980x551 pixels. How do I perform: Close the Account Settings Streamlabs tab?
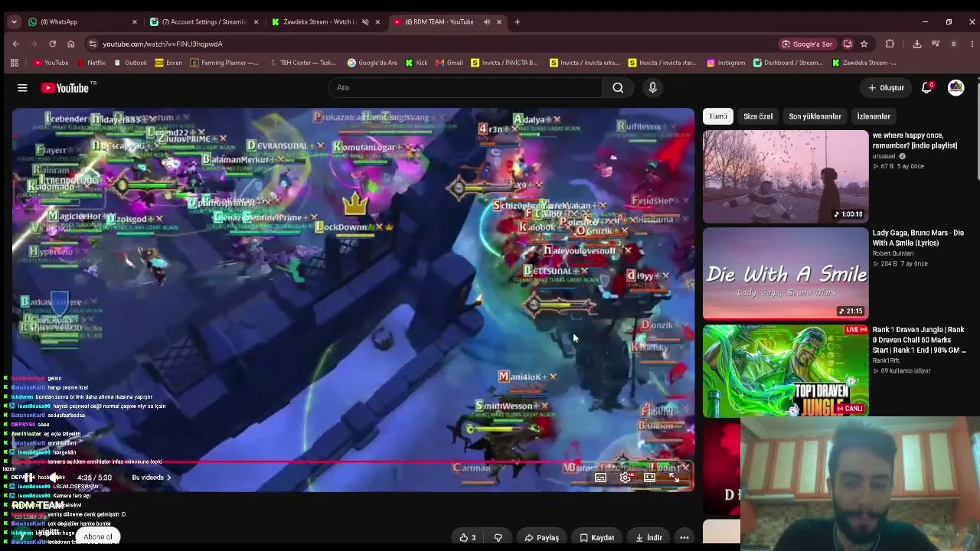256,22
